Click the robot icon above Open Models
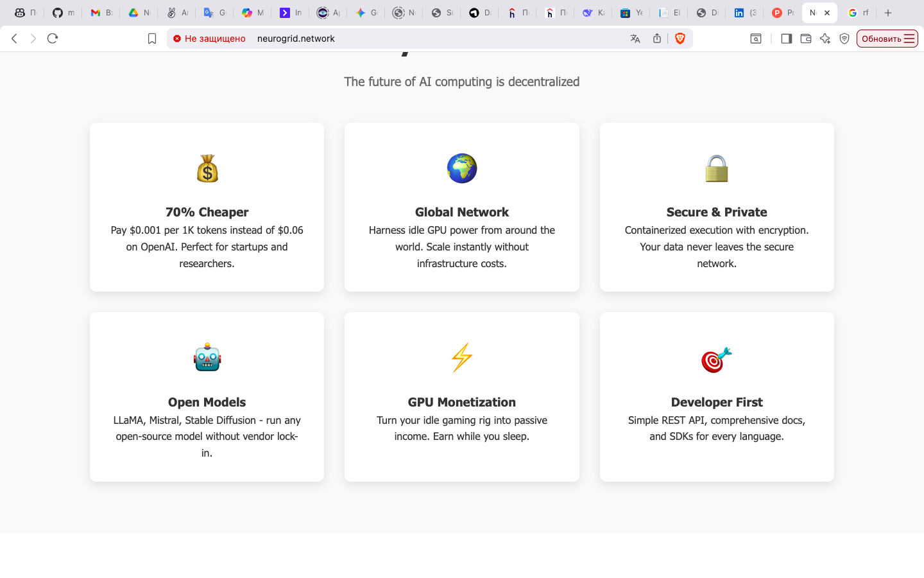Image resolution: width=924 pixels, height=578 pixels. pyautogui.click(x=207, y=358)
